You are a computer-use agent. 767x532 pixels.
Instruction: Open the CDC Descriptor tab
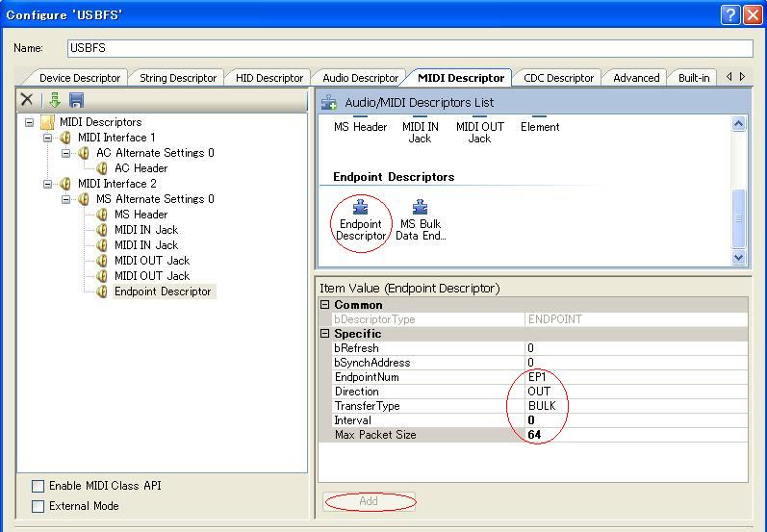[x=558, y=78]
